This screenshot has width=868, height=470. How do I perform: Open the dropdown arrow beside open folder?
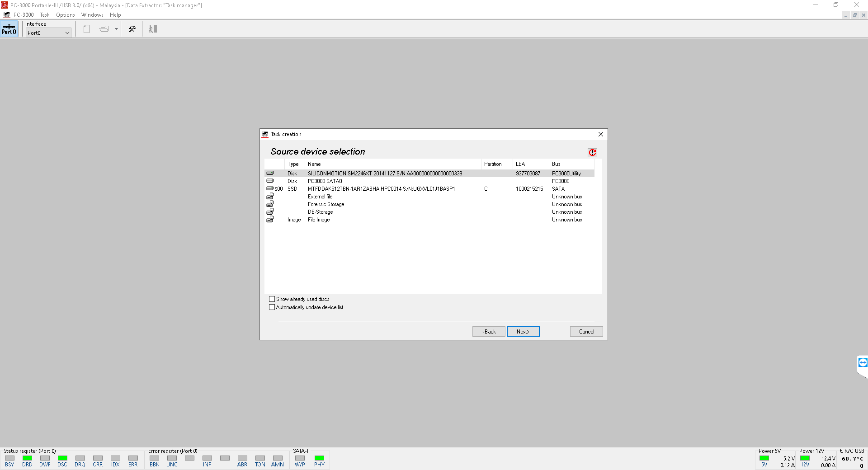pyautogui.click(x=116, y=29)
